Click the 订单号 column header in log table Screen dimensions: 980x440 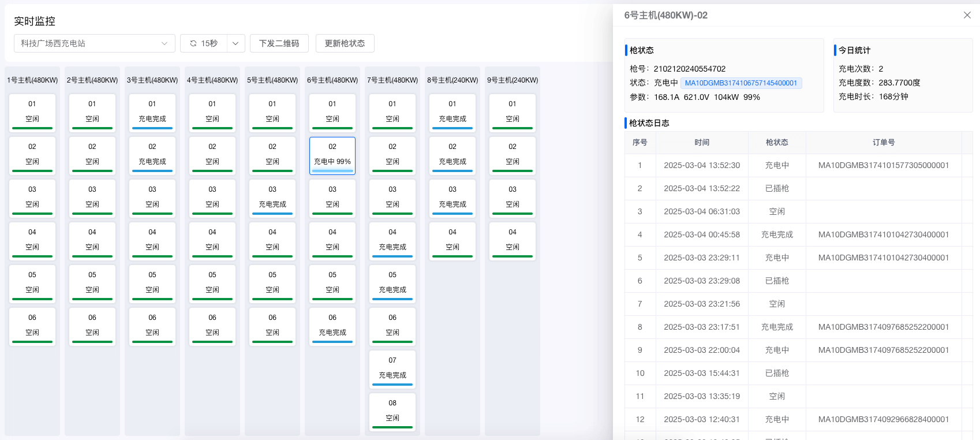pos(884,143)
